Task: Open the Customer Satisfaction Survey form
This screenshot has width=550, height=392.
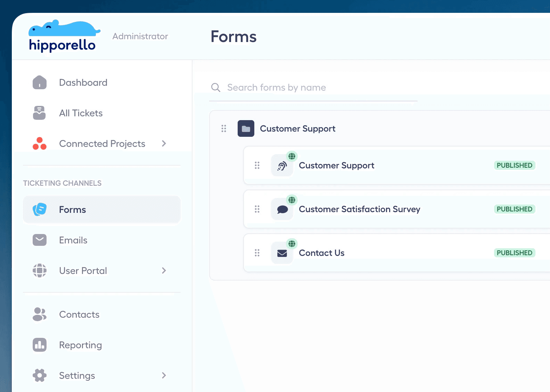Action: [360, 209]
